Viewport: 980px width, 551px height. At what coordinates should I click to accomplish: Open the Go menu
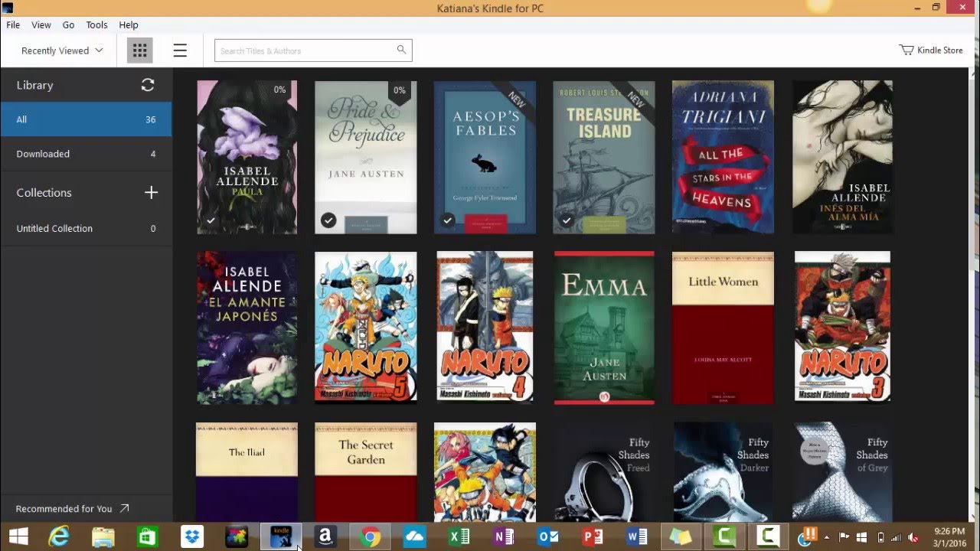point(68,24)
